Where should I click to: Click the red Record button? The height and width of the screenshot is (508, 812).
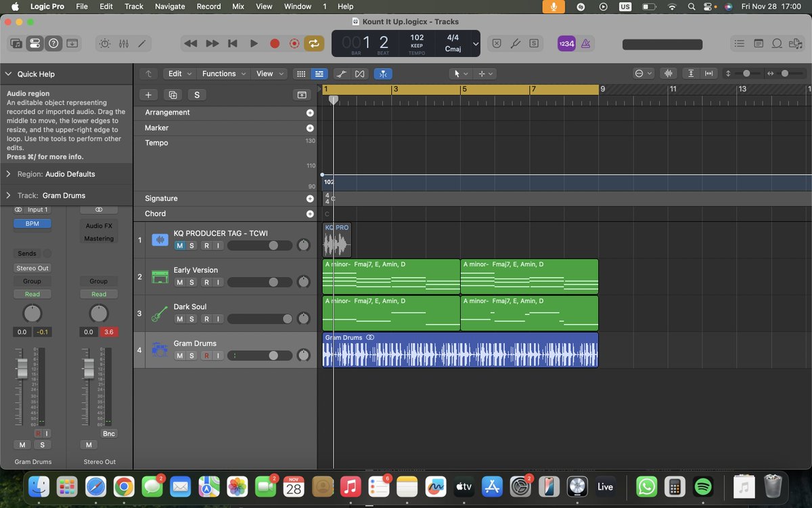275,43
